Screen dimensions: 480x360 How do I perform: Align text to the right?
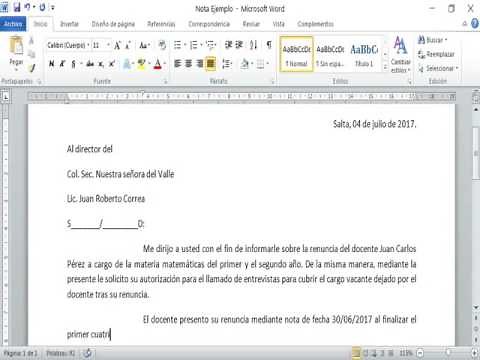coord(200,63)
